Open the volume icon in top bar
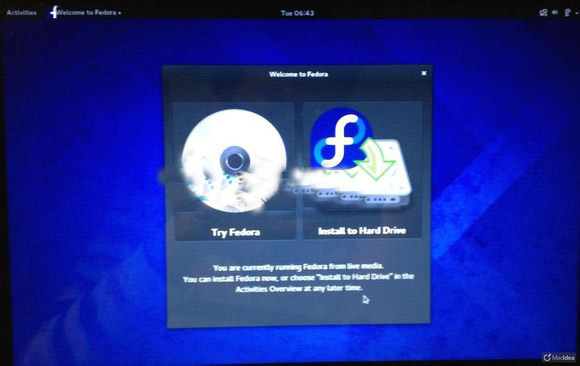 point(555,13)
